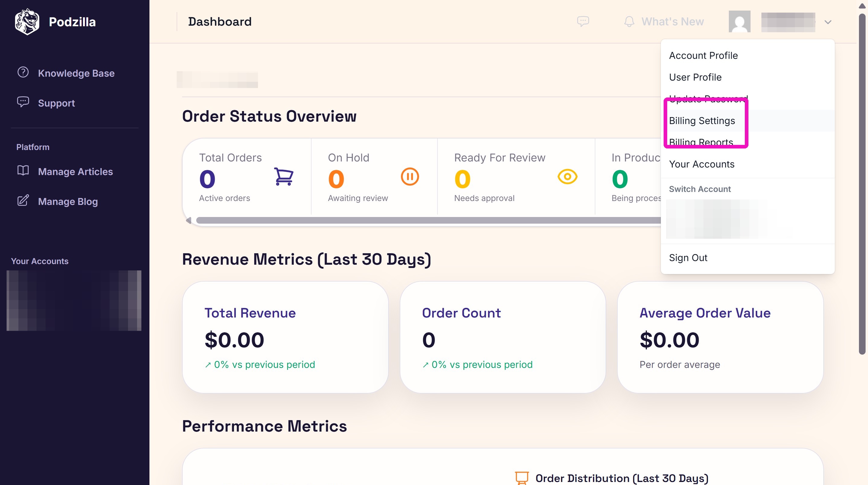Click the Total Orders cart icon
The image size is (868, 485).
click(284, 177)
